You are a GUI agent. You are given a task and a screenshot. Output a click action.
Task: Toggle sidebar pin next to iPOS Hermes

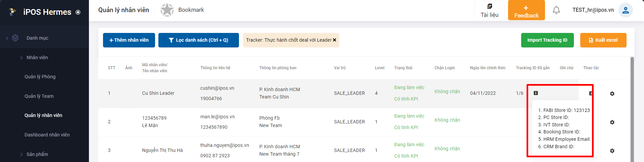coord(78,12)
